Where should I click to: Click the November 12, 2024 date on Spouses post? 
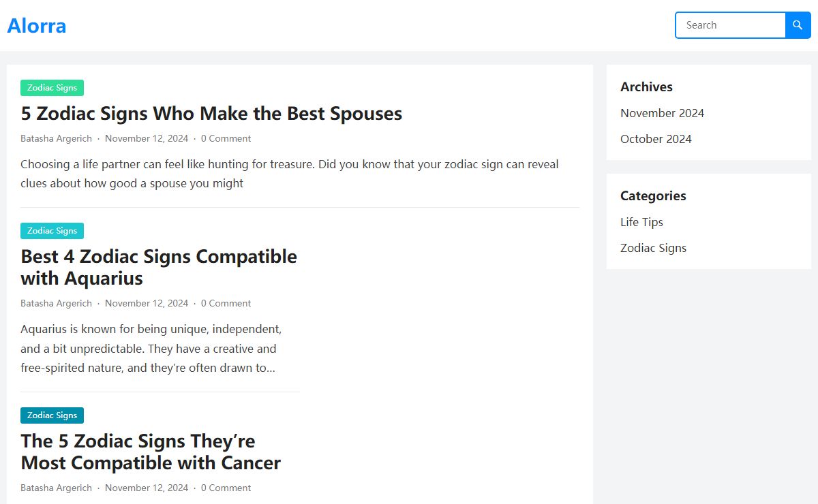tap(147, 138)
